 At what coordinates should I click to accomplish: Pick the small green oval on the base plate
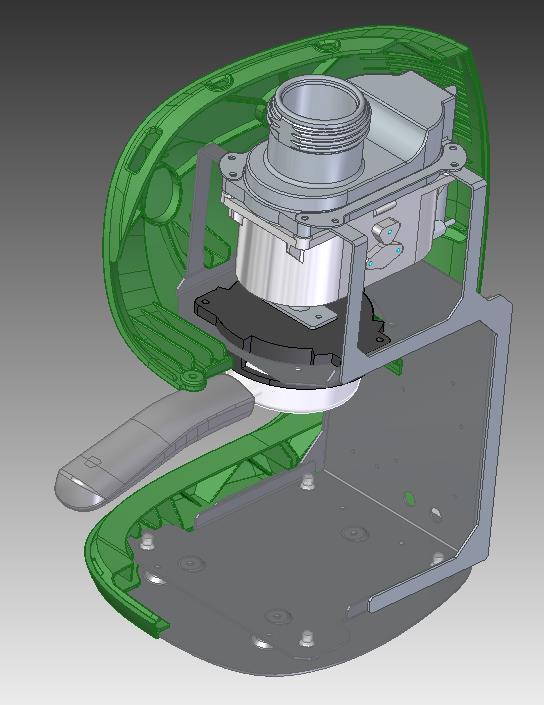click(x=409, y=498)
